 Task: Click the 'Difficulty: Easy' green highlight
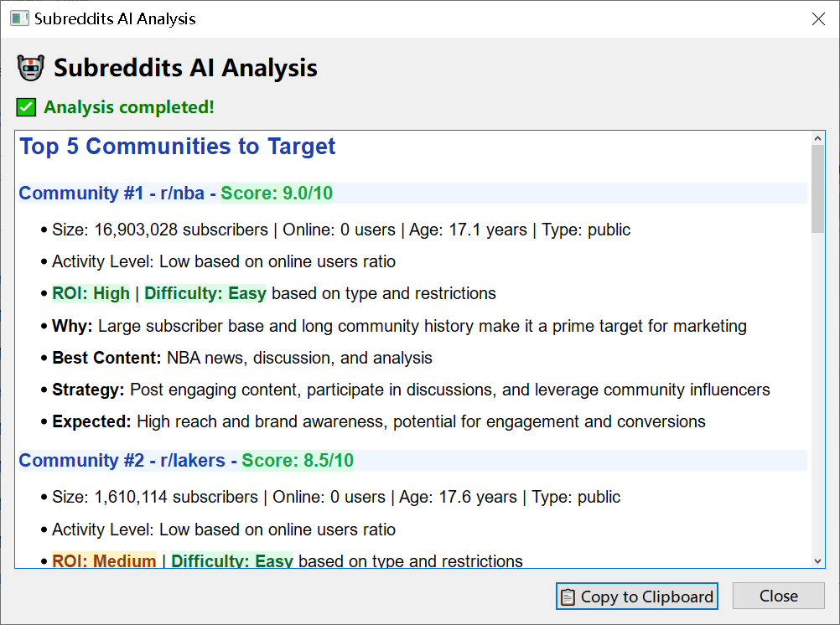pyautogui.click(x=205, y=293)
